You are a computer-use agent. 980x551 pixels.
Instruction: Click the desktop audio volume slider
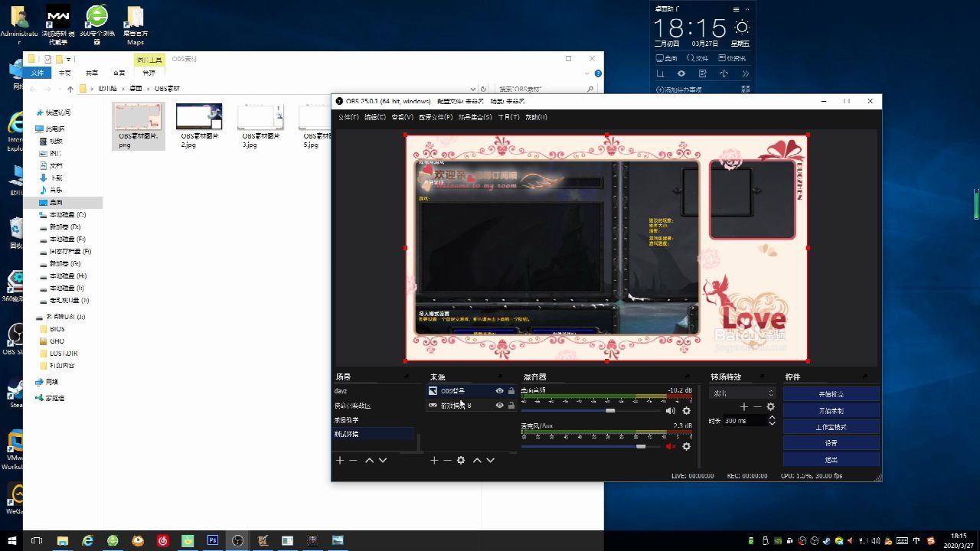click(x=590, y=411)
